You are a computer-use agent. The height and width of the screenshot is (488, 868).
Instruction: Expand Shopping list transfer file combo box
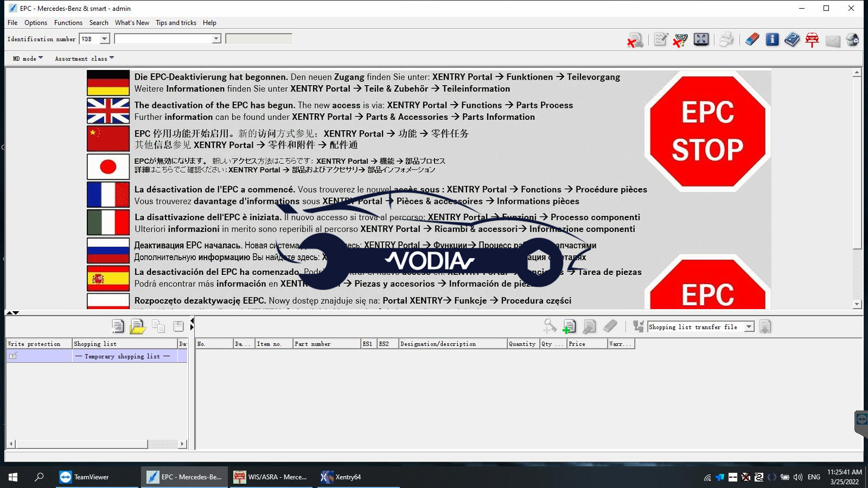[x=749, y=327]
